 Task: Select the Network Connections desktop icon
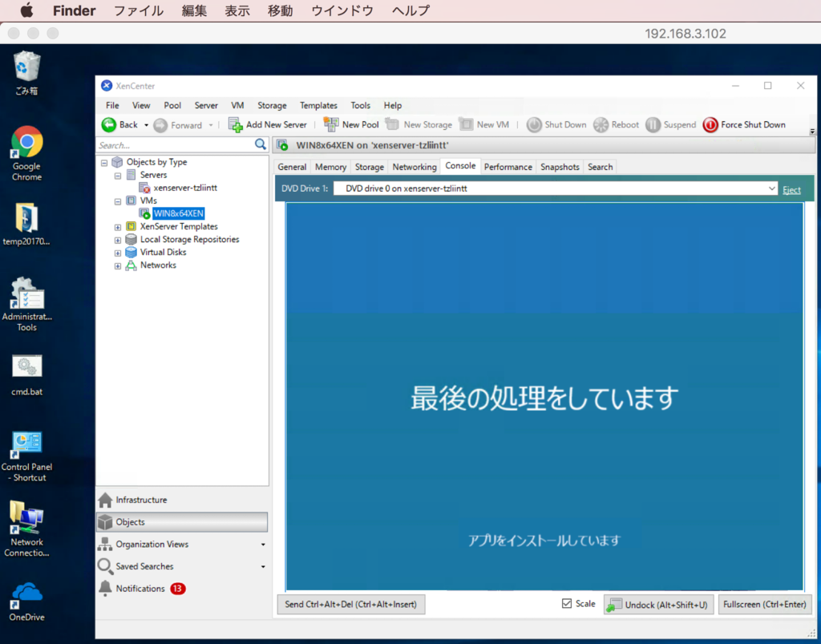click(26, 529)
